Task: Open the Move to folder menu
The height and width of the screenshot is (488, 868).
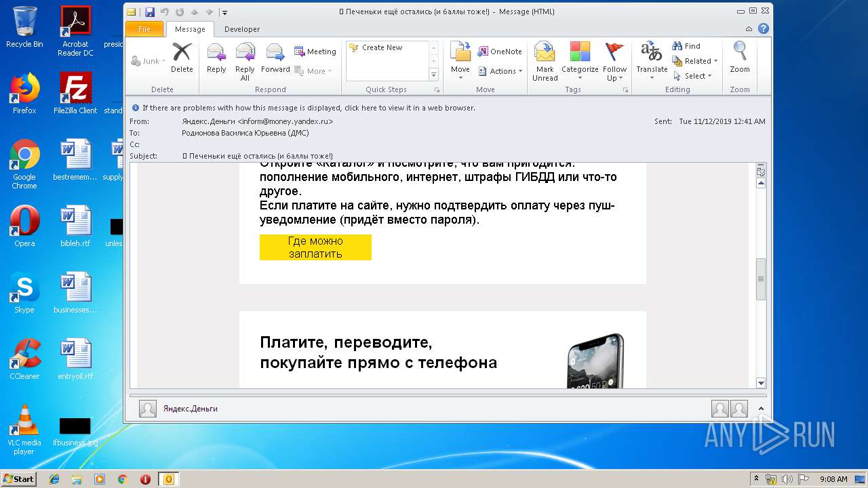Action: tap(460, 61)
